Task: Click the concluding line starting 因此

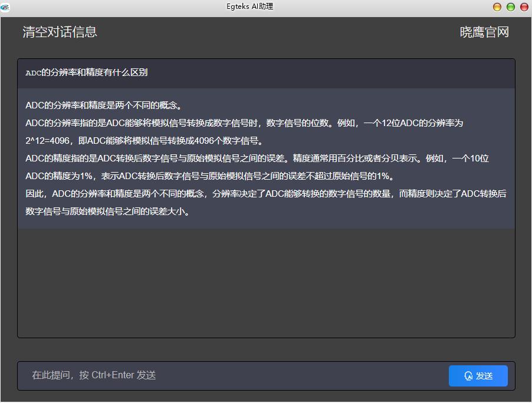Action: (x=265, y=193)
